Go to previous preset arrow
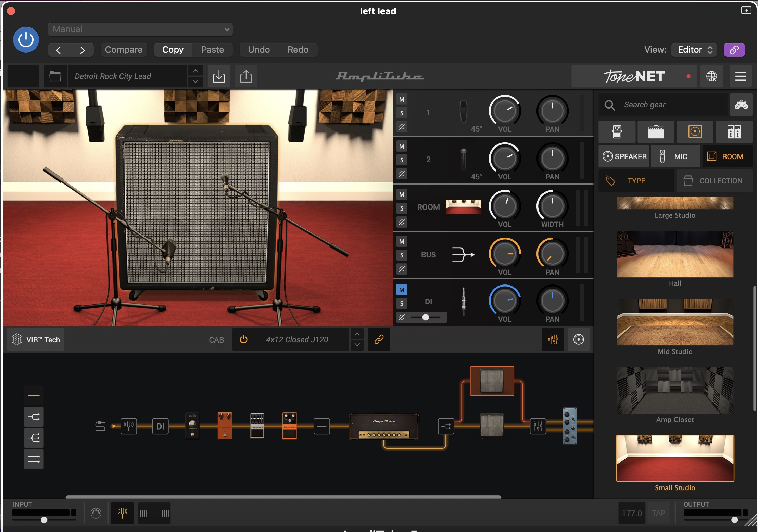The height and width of the screenshot is (532, 758). click(x=59, y=50)
